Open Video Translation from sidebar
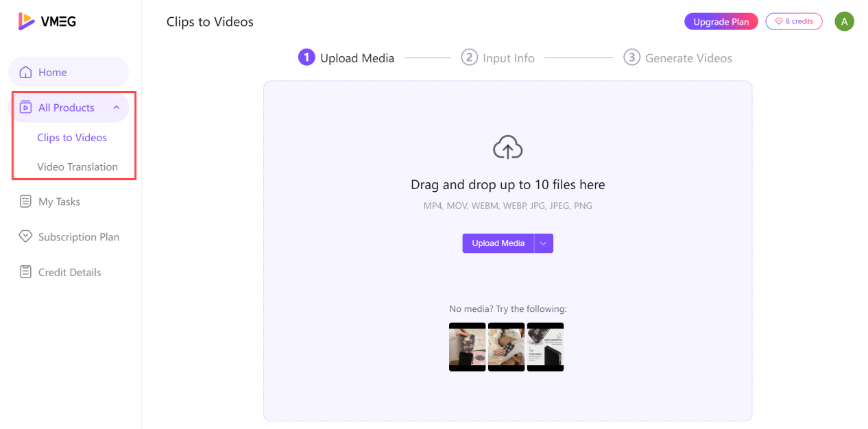868x429 pixels. pos(77,167)
